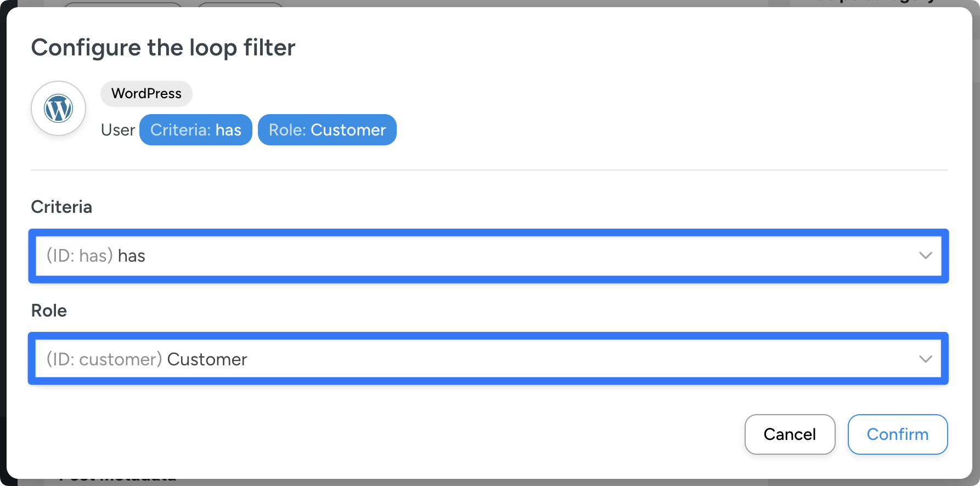Select the "Criteria: has" blue pill

point(195,130)
